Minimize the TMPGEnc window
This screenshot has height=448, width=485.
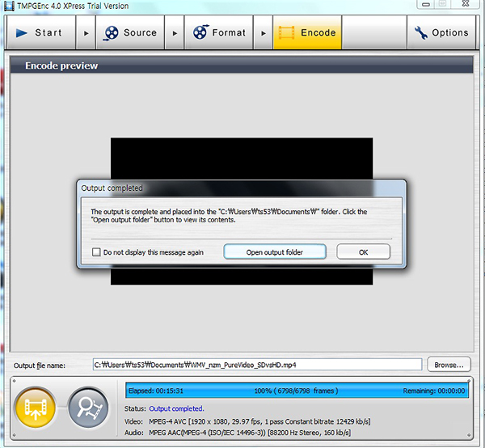(426, 4)
